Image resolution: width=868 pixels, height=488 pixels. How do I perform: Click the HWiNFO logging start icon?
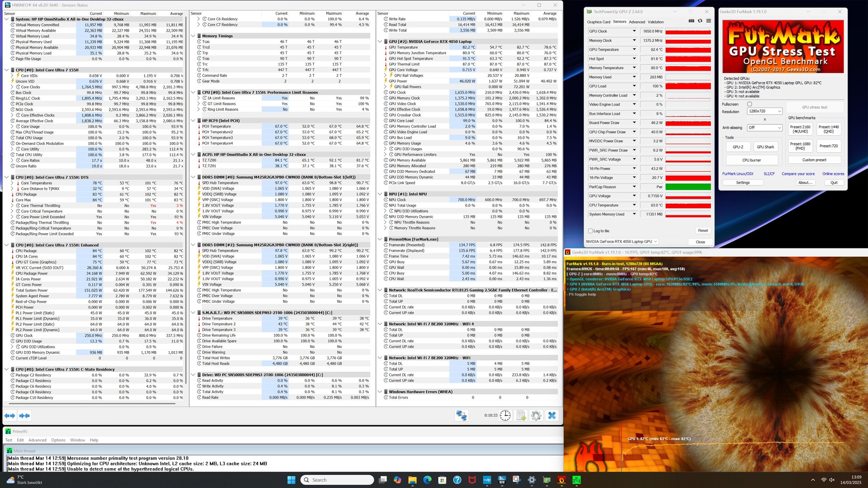tap(521, 415)
